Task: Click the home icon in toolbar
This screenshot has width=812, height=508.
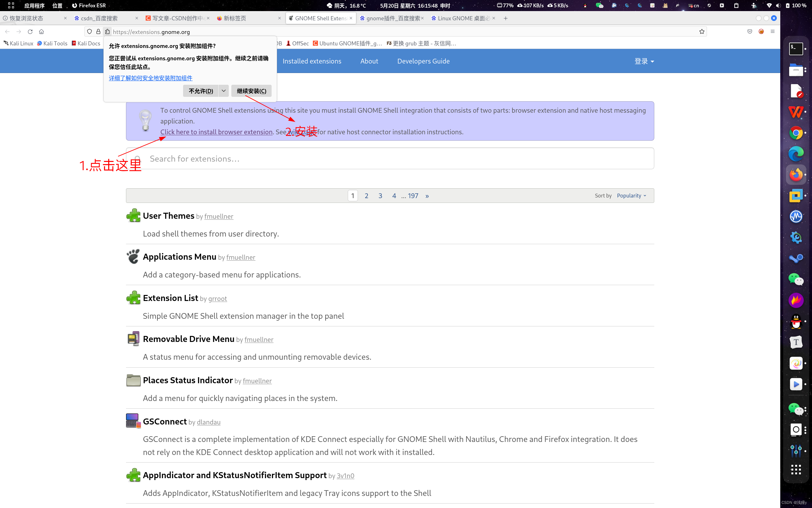Action: pos(41,31)
